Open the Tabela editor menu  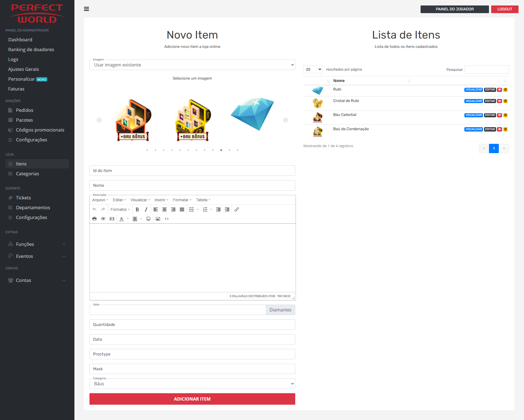(203, 200)
